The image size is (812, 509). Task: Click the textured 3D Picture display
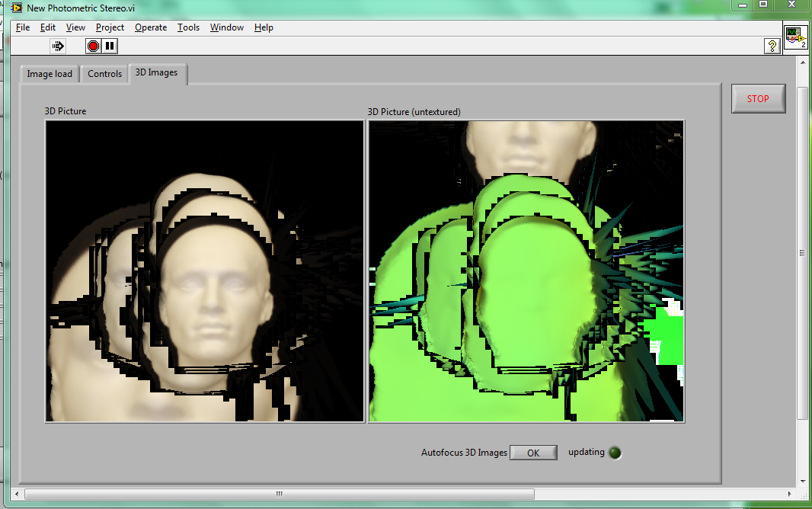205,271
